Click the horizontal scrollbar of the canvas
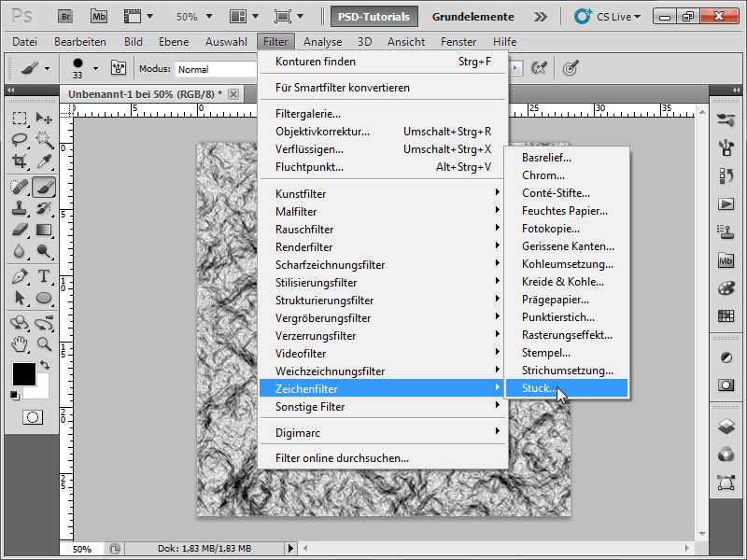 tap(498, 548)
